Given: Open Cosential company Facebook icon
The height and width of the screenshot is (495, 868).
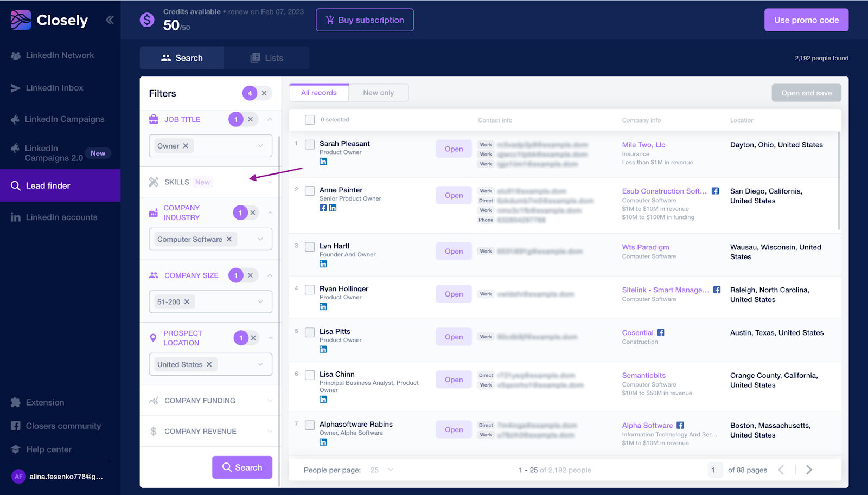Looking at the screenshot, I should pos(661,333).
